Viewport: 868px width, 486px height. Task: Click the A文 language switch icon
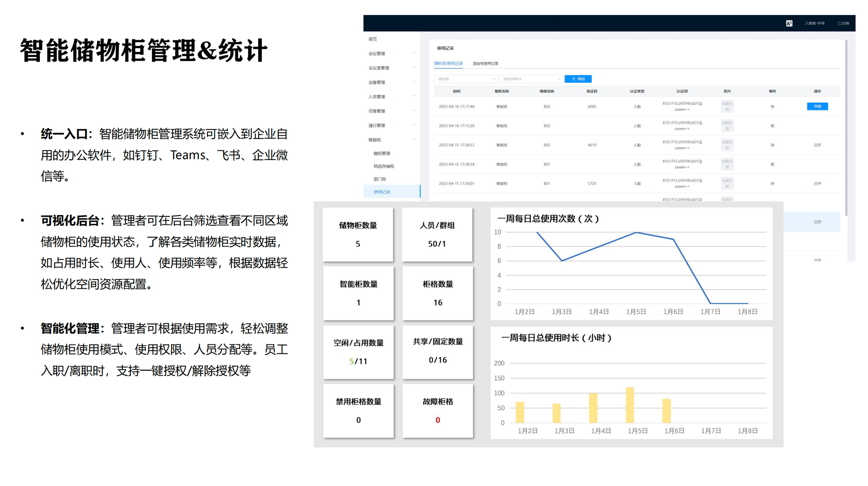[x=789, y=24]
